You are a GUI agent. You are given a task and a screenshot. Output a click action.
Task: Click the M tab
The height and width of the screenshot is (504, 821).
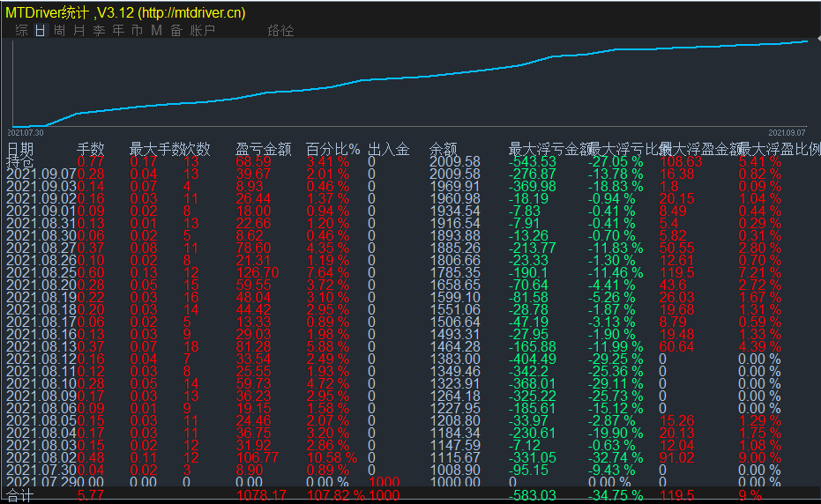click(x=156, y=31)
